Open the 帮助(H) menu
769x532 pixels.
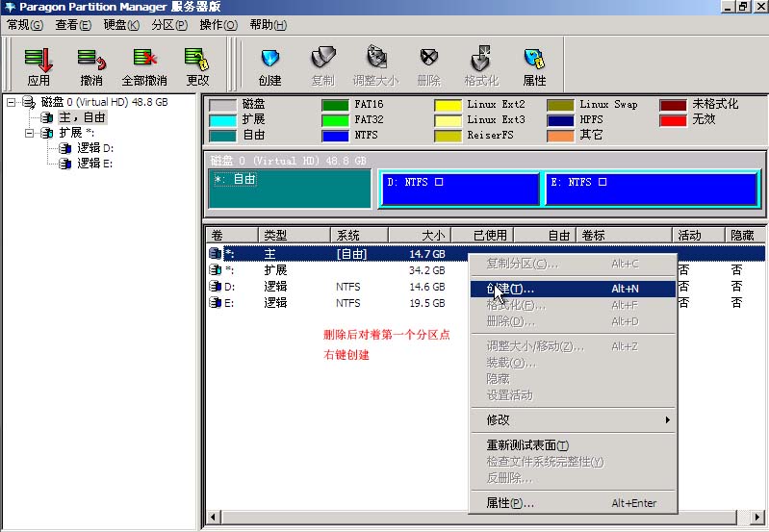268,25
